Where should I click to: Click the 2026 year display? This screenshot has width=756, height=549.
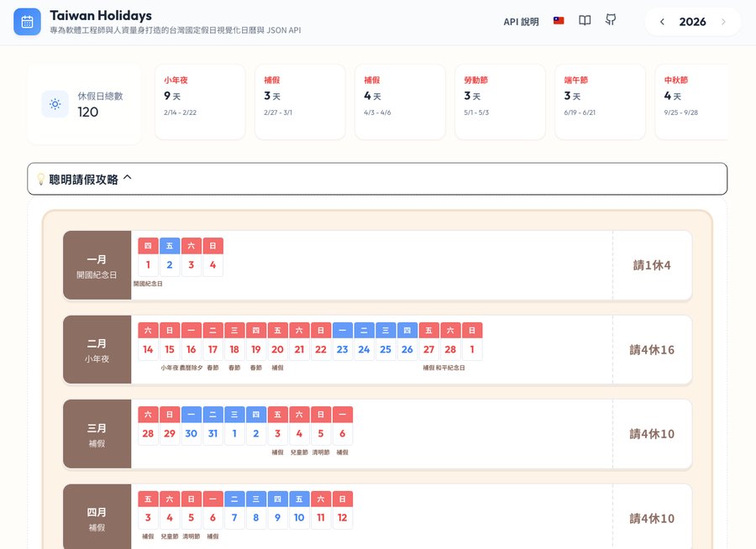click(693, 22)
